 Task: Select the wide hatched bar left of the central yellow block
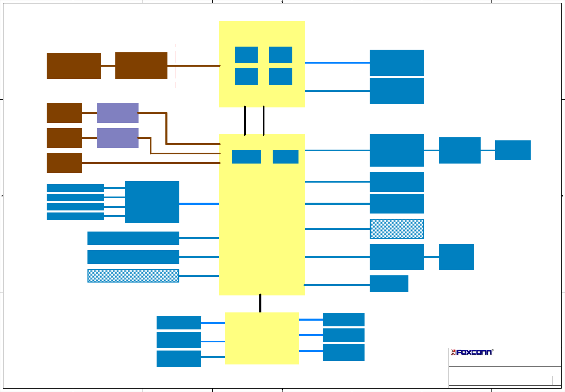pos(133,276)
